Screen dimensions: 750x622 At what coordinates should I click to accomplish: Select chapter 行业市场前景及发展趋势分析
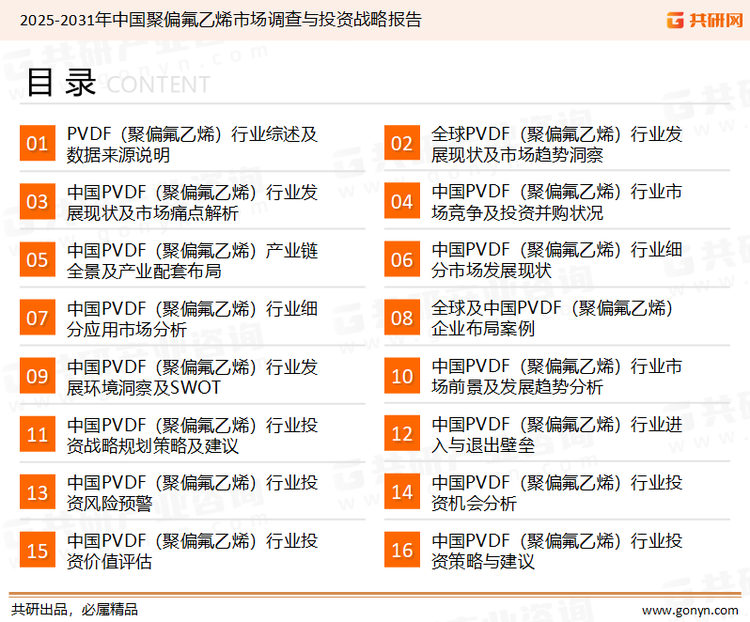pyautogui.click(x=556, y=377)
